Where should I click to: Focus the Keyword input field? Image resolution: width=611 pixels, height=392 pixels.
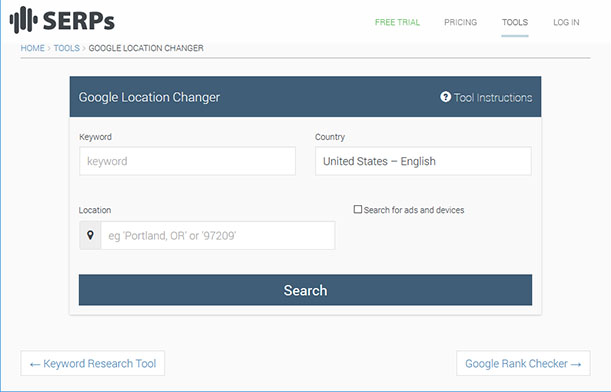click(x=187, y=161)
